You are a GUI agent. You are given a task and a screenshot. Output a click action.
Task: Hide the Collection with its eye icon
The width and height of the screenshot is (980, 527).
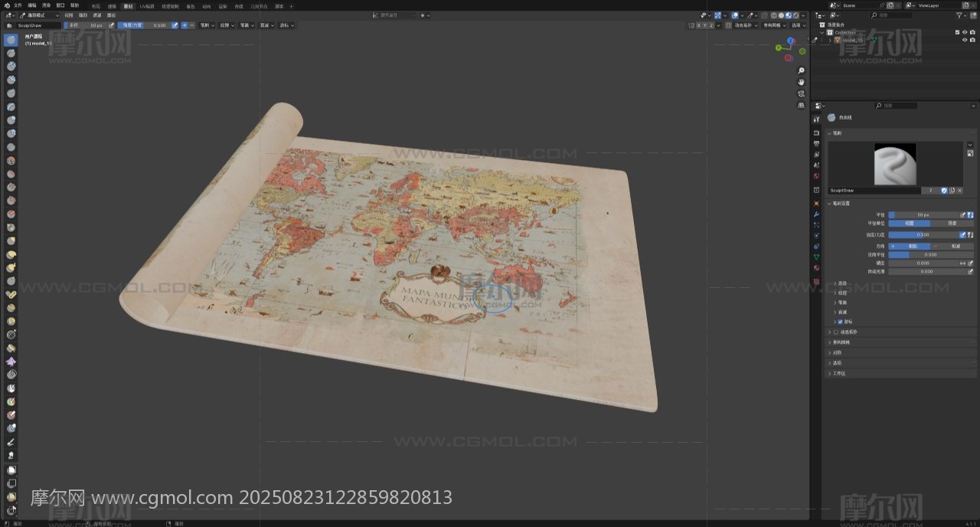(965, 32)
